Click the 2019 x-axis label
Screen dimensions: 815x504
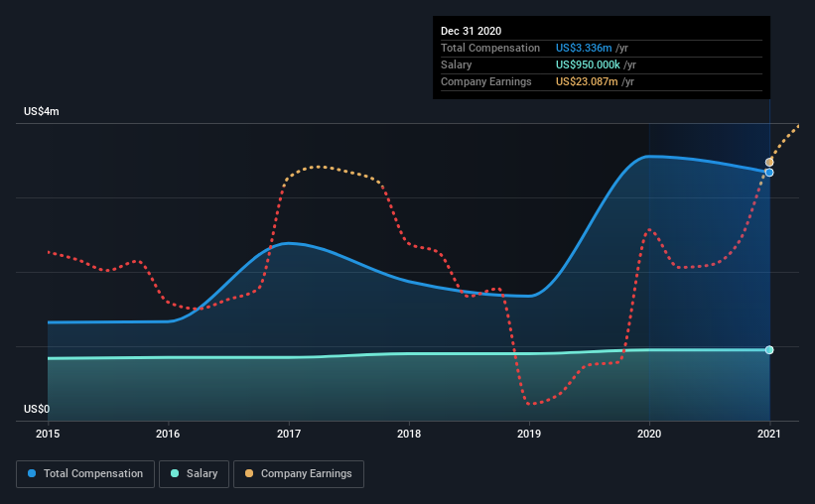point(529,434)
